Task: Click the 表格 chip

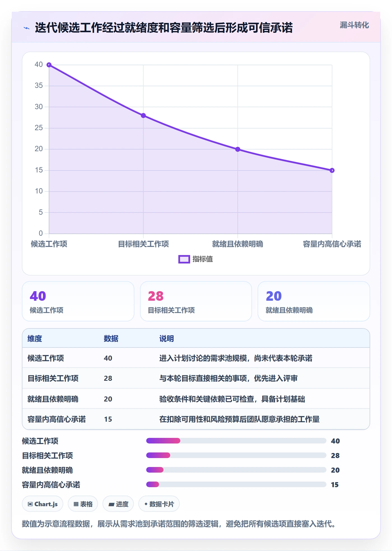Action: click(83, 504)
